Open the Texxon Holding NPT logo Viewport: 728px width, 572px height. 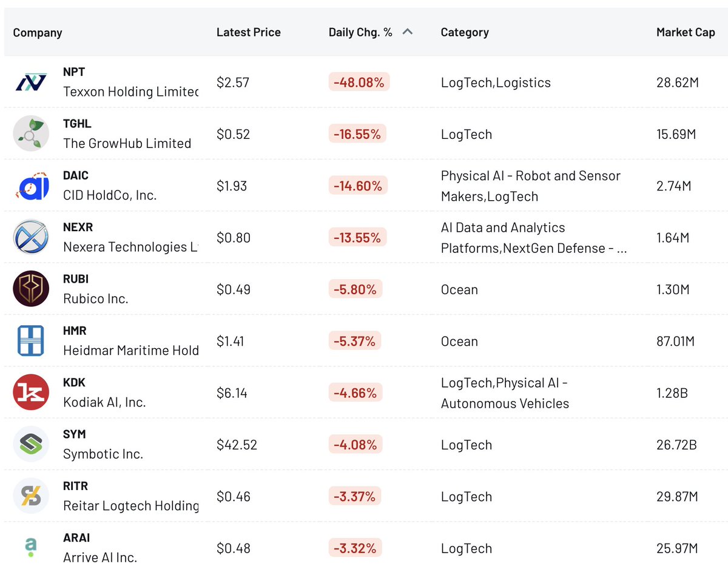click(31, 82)
